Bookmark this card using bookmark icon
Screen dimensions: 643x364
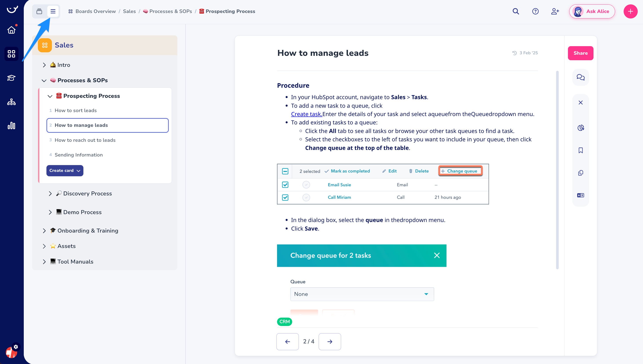point(581,150)
